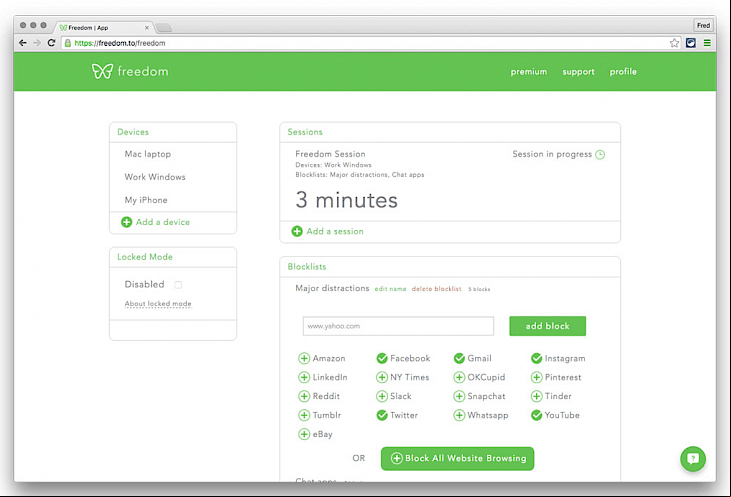Click the browser forward arrow
The height and width of the screenshot is (497, 731).
click(37, 43)
